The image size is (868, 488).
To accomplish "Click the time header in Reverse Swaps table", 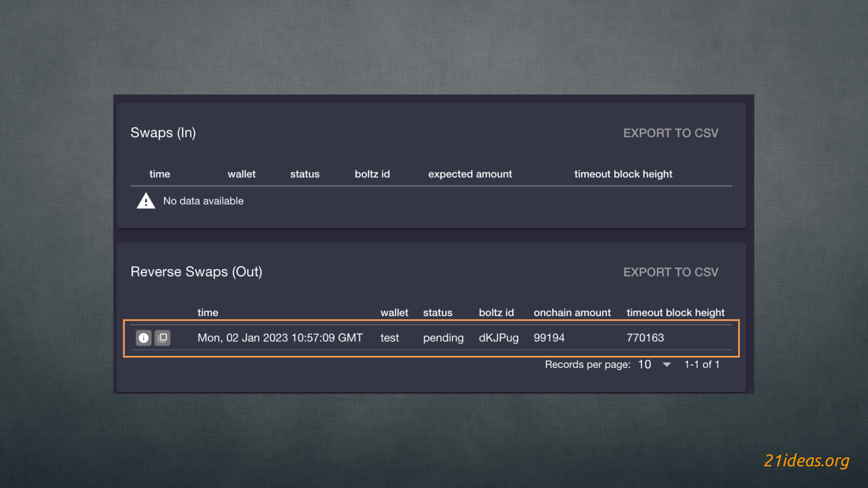I will 208,313.
